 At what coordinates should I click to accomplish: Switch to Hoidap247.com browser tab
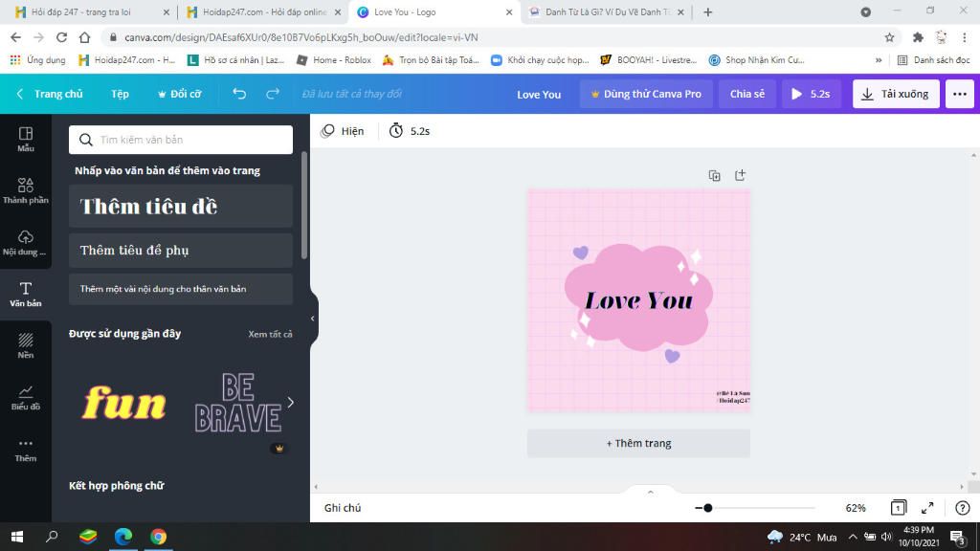263,11
